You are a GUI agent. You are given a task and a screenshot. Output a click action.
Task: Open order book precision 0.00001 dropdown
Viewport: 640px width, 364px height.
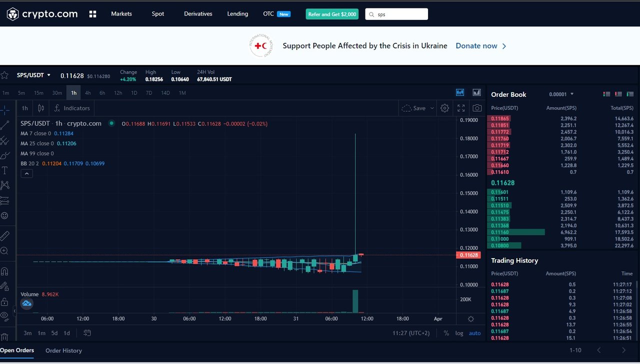click(561, 94)
